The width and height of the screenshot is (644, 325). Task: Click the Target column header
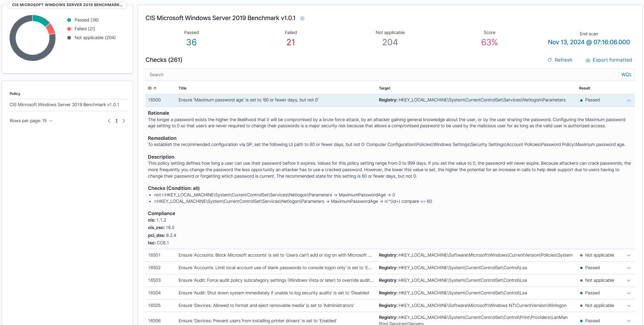tap(384, 88)
